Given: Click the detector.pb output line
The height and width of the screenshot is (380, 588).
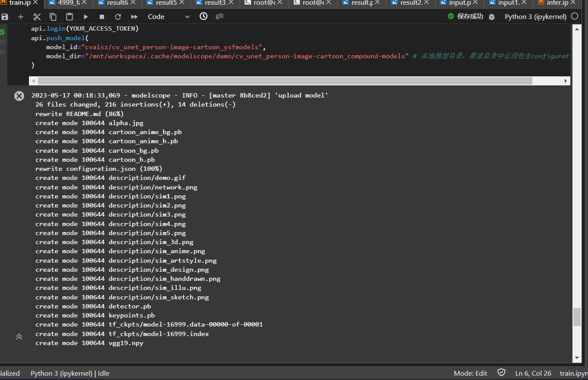Looking at the screenshot, I should pyautogui.click(x=93, y=306).
